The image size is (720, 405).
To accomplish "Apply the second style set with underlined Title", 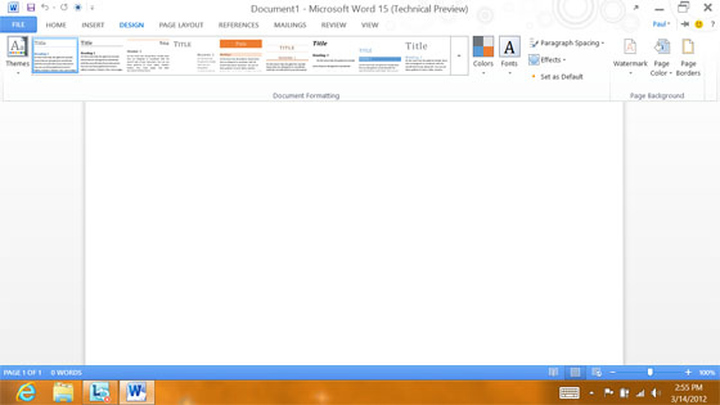I will coord(101,56).
